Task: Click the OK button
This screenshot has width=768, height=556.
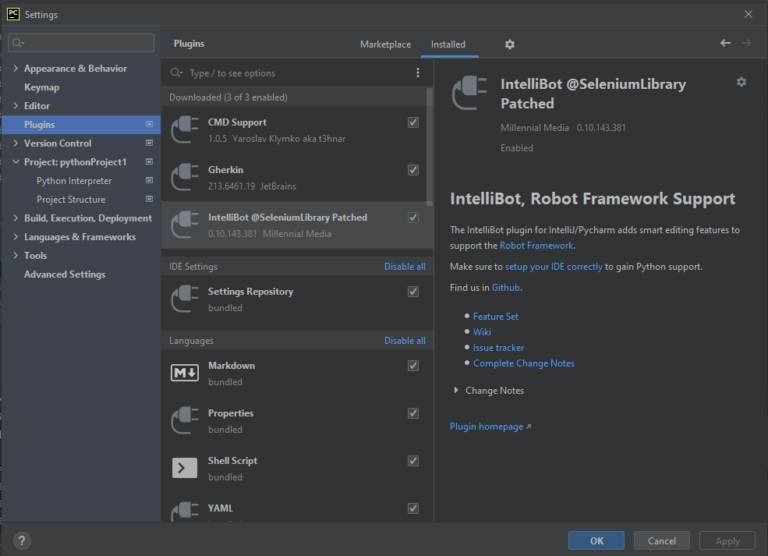Action: (596, 541)
